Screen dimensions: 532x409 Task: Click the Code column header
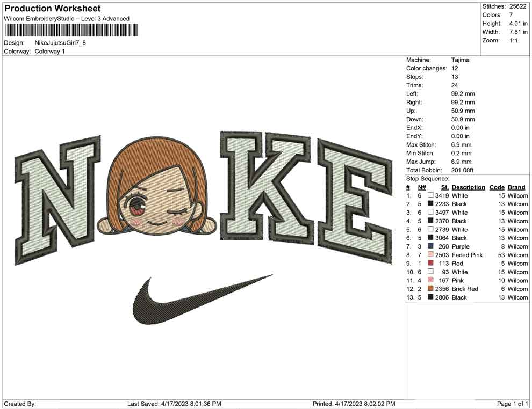(x=497, y=187)
